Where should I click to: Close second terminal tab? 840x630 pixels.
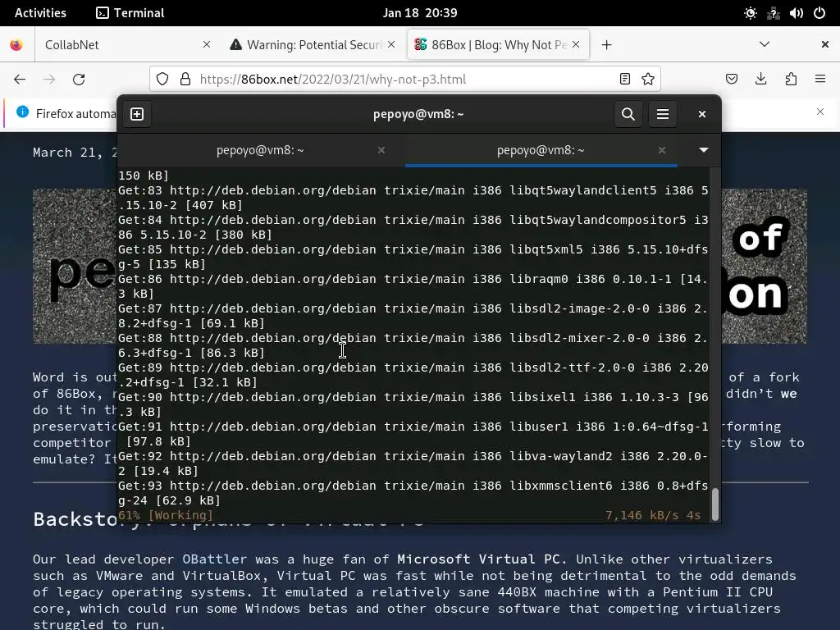(x=662, y=150)
